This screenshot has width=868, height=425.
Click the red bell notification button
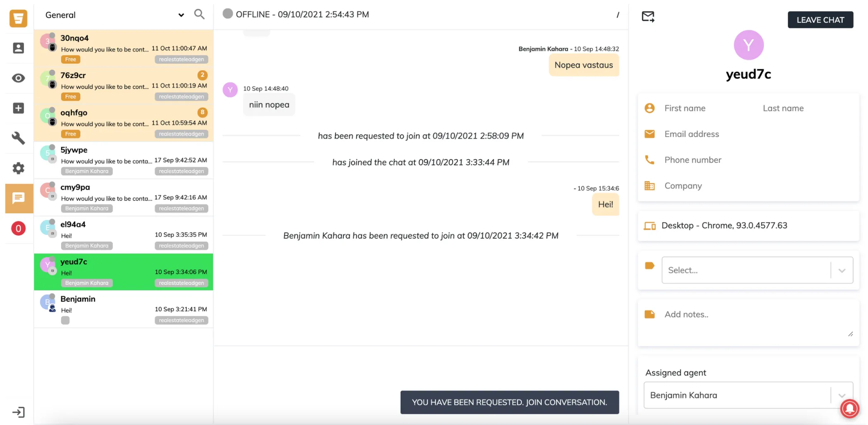coord(849,408)
